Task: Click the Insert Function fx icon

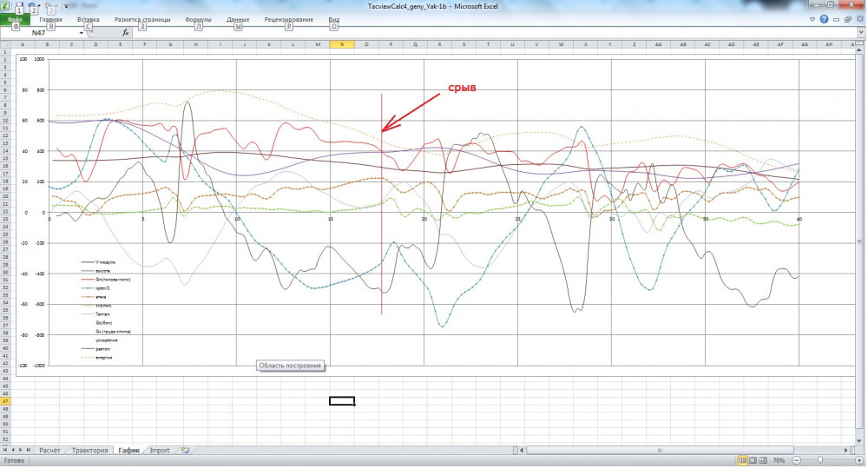Action: click(x=126, y=33)
